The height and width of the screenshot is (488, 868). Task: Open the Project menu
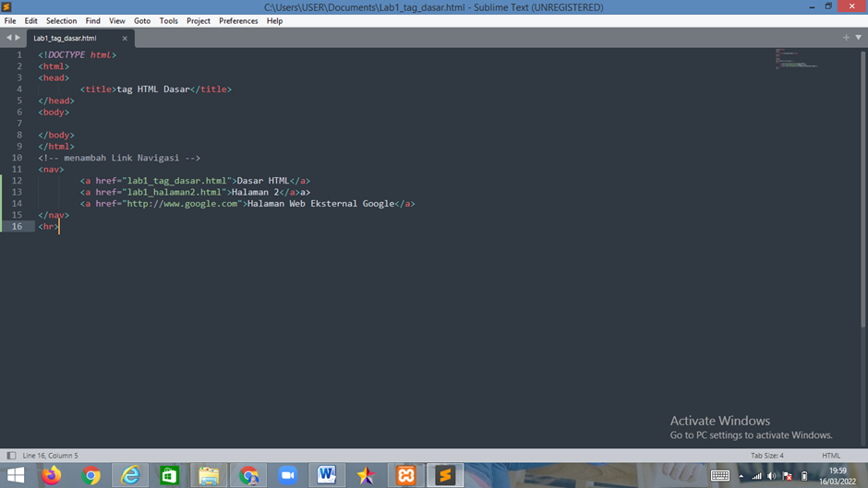[x=199, y=21]
